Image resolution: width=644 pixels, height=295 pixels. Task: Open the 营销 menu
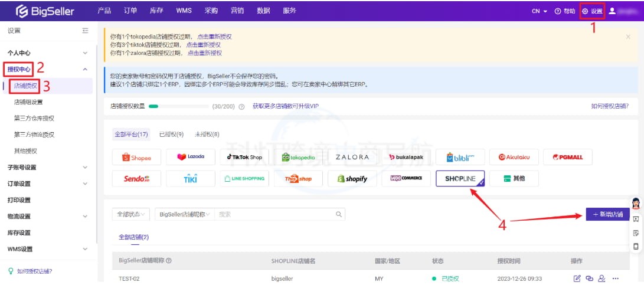237,11
